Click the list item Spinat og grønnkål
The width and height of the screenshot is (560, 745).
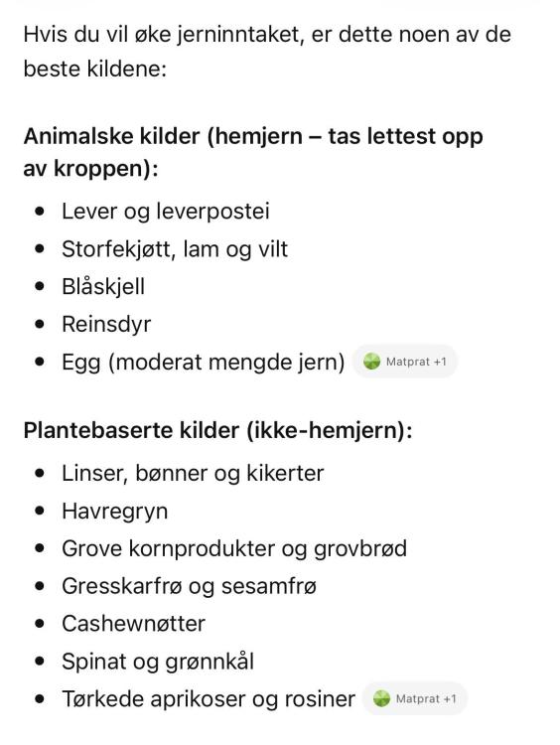coord(158,662)
